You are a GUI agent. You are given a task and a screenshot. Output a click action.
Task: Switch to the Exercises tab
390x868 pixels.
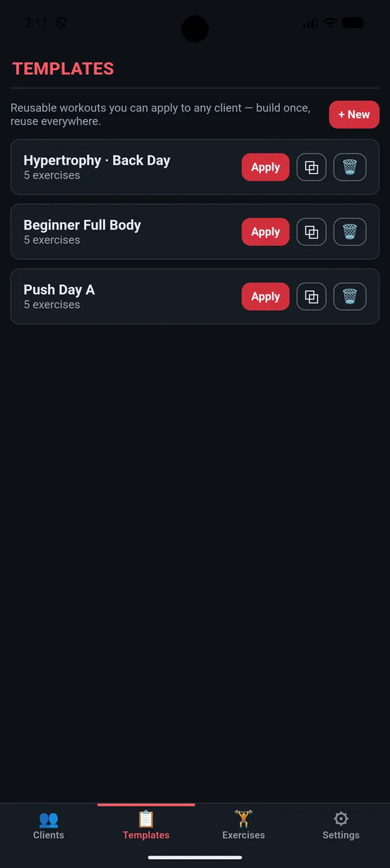click(243, 826)
